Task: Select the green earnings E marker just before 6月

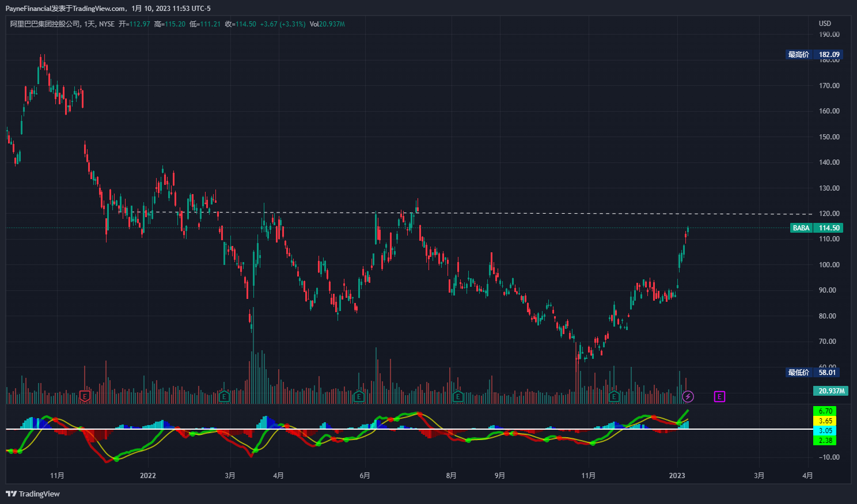Action: [x=359, y=396]
